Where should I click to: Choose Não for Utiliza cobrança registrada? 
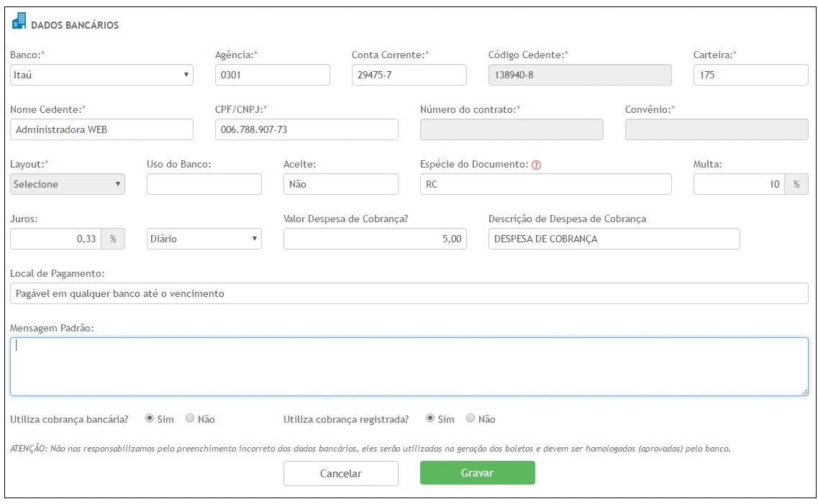[x=471, y=418]
